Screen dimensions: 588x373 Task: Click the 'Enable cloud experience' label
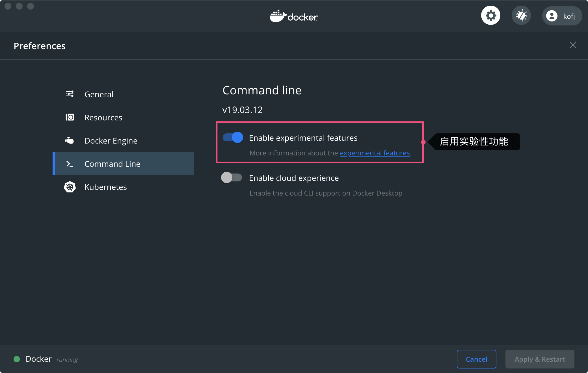tap(294, 178)
